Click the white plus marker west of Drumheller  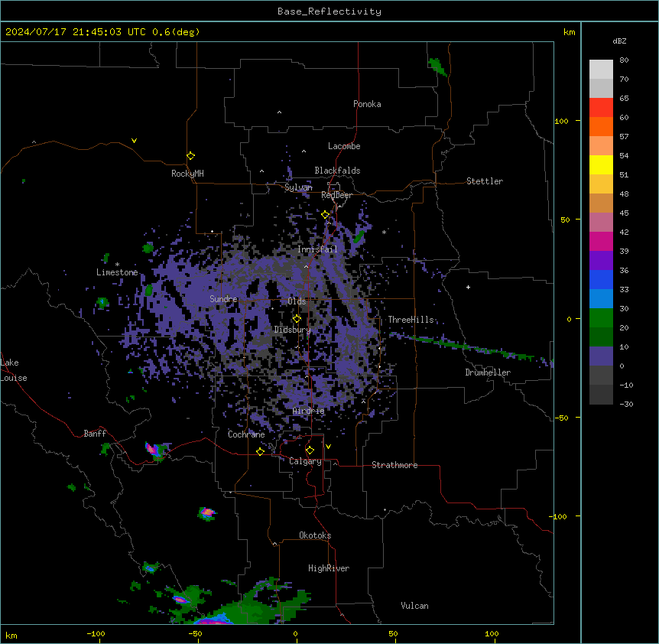tap(468, 287)
